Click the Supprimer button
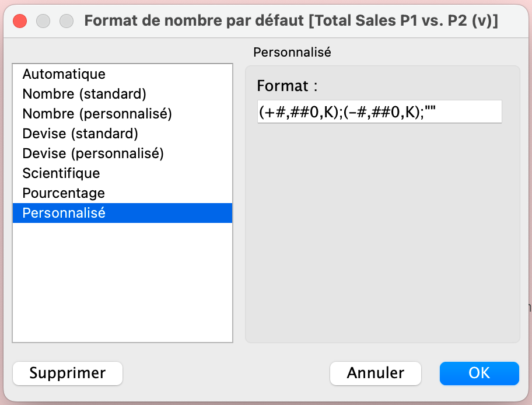Viewport: 532px width, 405px height. click(68, 373)
